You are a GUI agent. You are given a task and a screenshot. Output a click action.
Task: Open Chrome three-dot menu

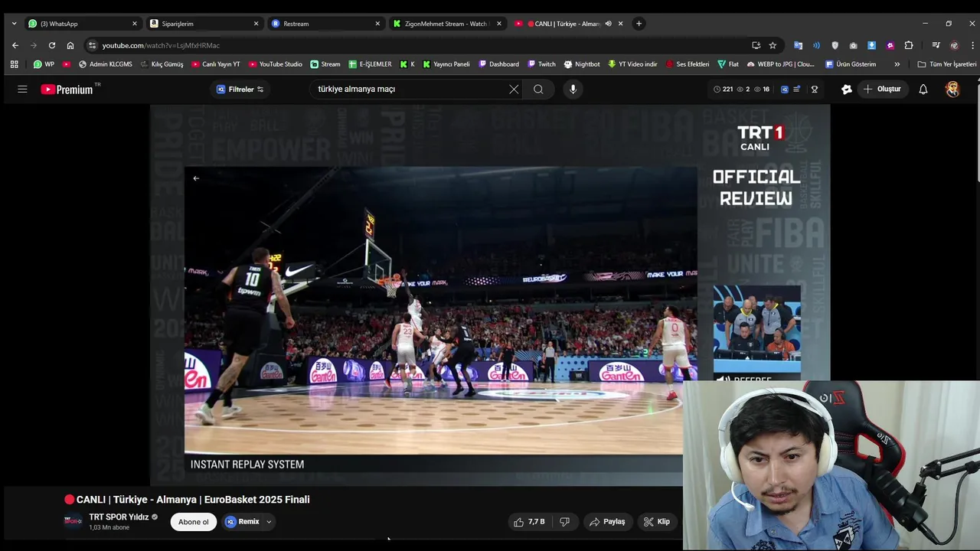point(971,45)
